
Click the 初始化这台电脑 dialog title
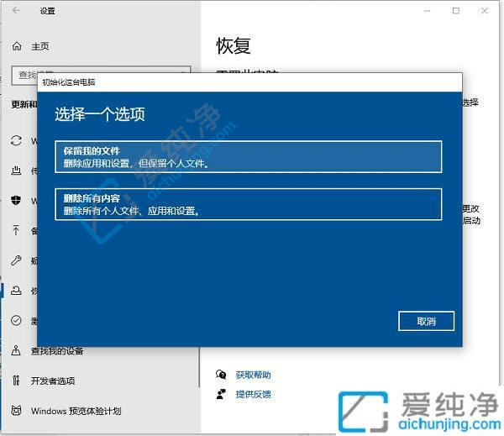[69, 82]
